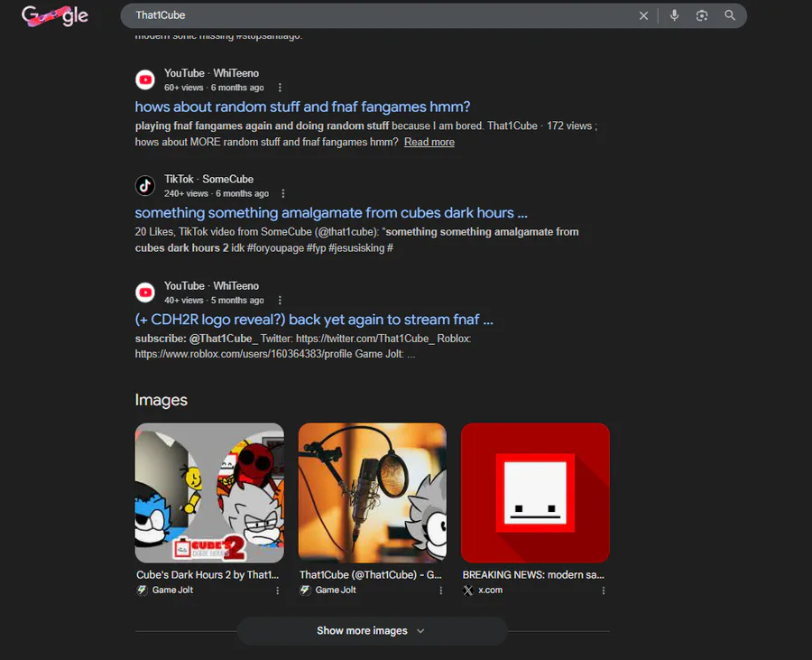The image size is (812, 660).
Task: Open "hows about random stuff and fnaf fangames" link
Action: 302,107
